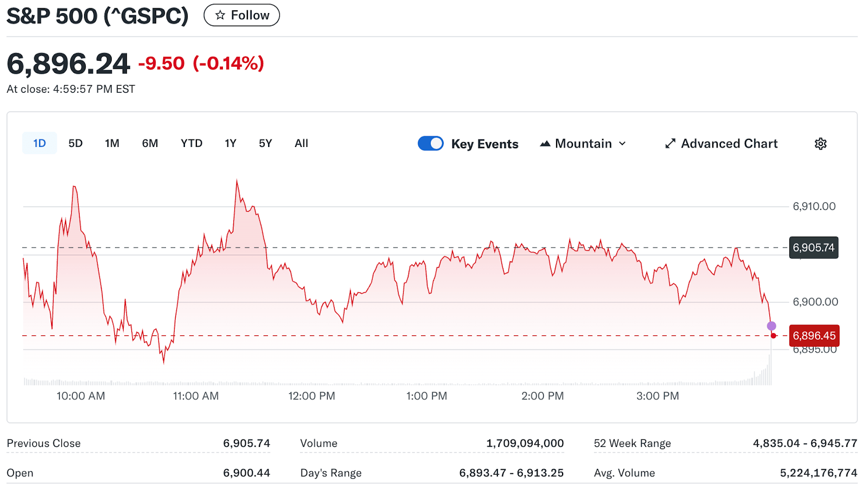Click the -9.50 price change value

tap(161, 63)
